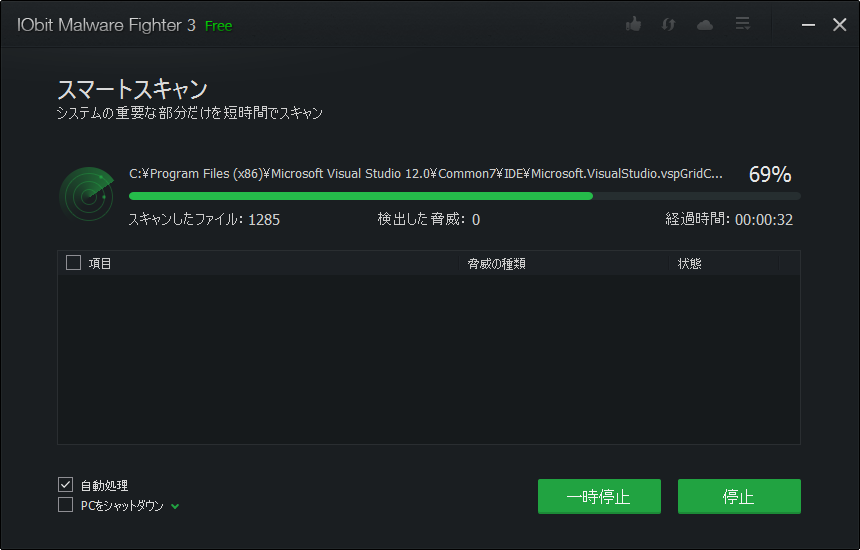Tick the 項目 select-all checkbox
860x550 pixels.
pyautogui.click(x=73, y=263)
